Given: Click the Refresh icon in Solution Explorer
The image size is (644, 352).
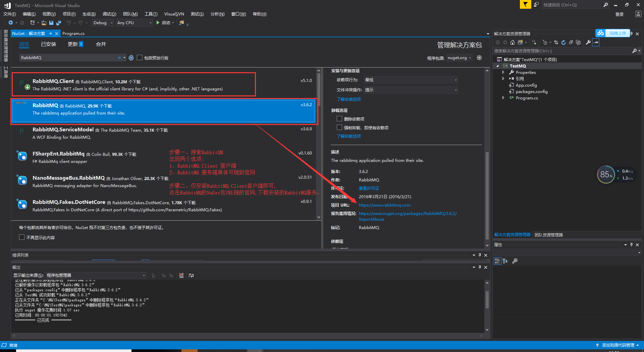Looking at the screenshot, I should click(x=563, y=42).
